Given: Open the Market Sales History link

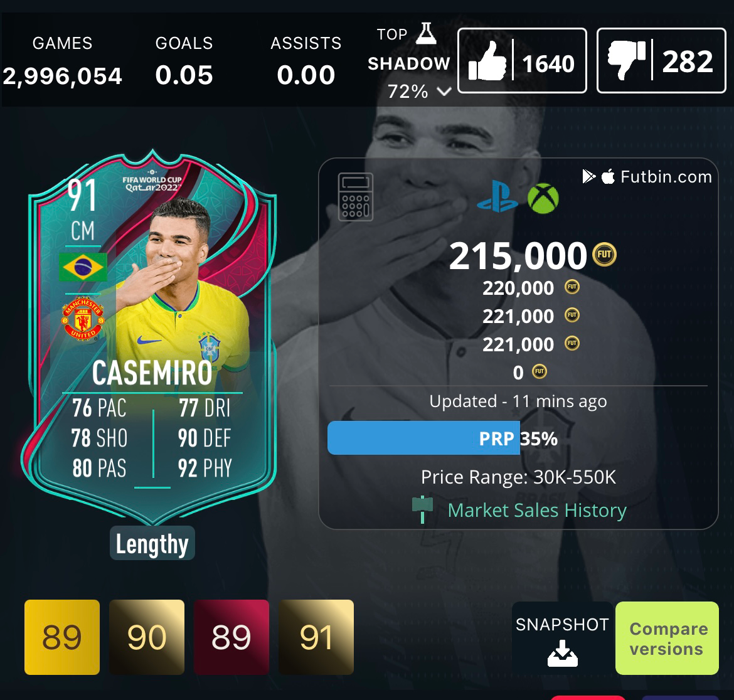Looking at the screenshot, I should [537, 510].
